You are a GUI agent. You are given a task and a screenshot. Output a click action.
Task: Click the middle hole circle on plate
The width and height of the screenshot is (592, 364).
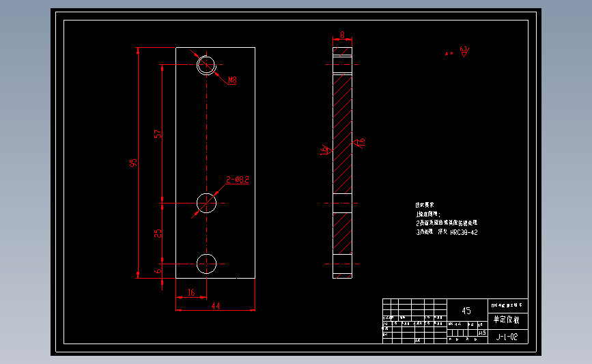point(206,203)
